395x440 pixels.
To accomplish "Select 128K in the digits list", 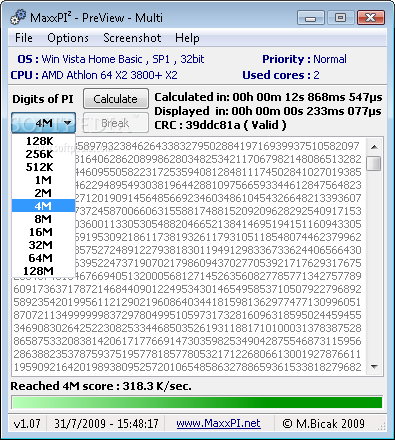I will coord(43,141).
